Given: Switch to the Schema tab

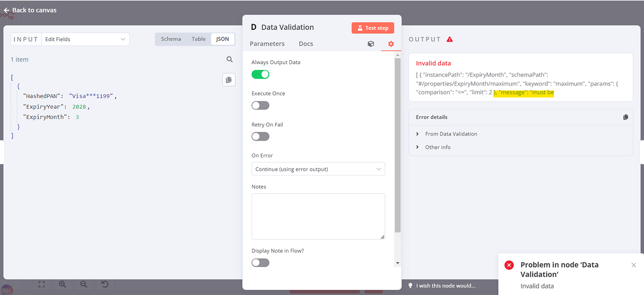Looking at the screenshot, I should [x=171, y=39].
